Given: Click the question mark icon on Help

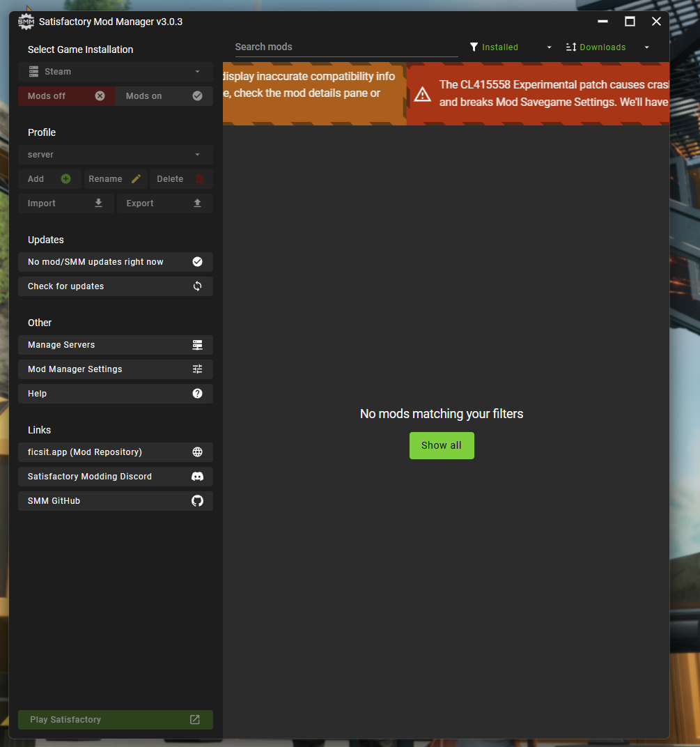Looking at the screenshot, I should 197,393.
